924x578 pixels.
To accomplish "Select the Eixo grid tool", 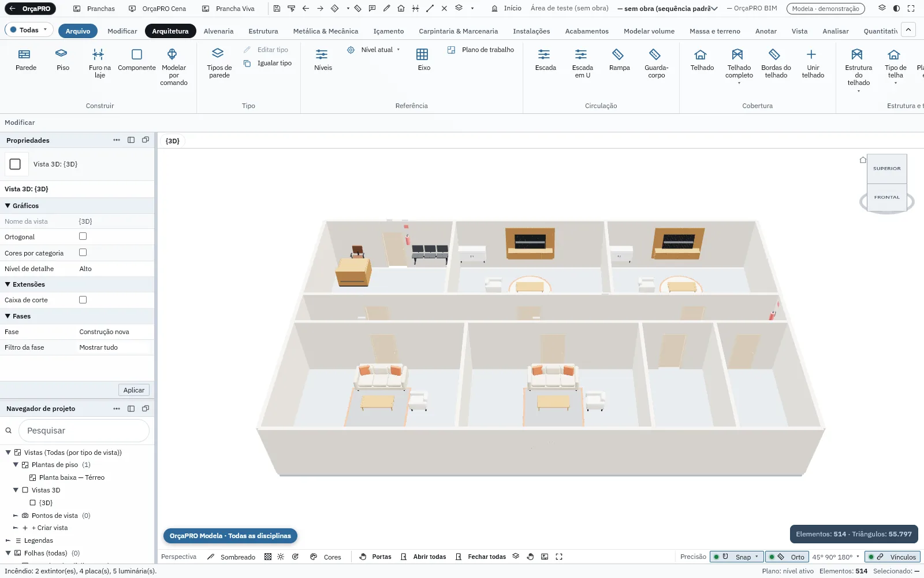I will tap(423, 60).
